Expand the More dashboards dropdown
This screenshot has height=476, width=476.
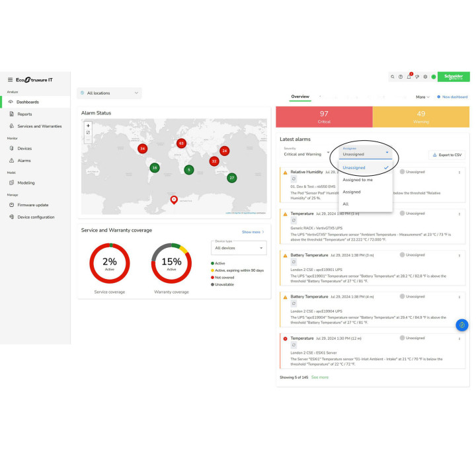[x=422, y=97]
